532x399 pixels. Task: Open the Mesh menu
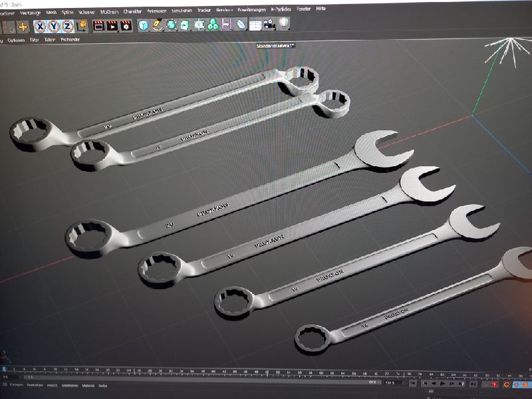point(52,13)
